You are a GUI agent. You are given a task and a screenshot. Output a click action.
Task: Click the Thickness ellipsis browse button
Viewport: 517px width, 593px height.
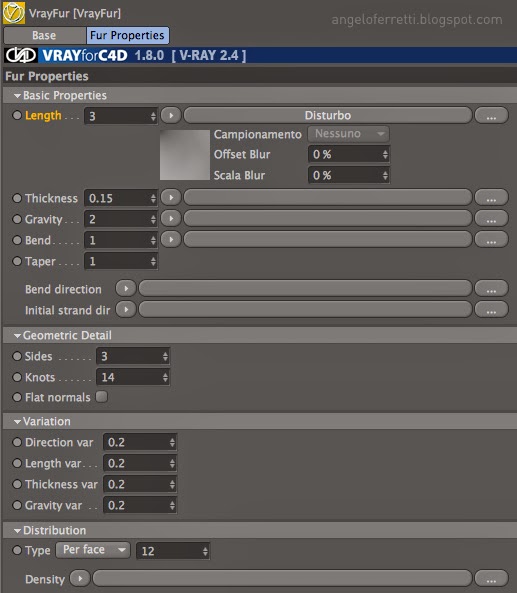(491, 198)
